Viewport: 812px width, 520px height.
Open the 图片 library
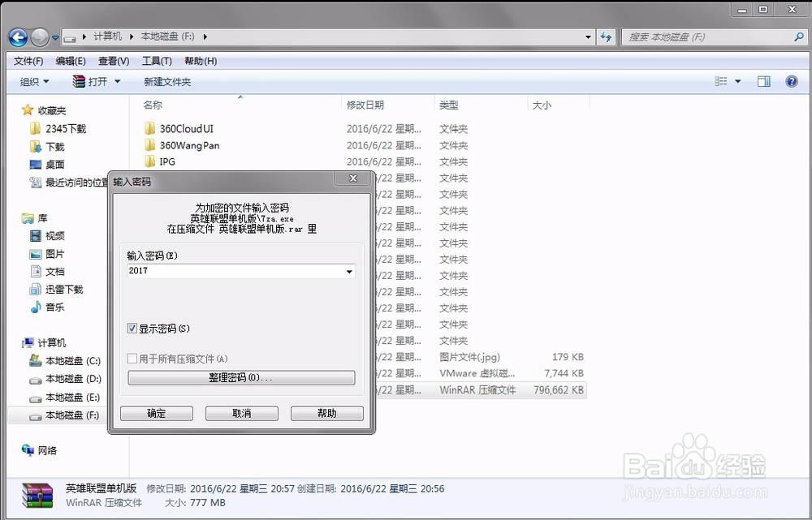[x=47, y=254]
